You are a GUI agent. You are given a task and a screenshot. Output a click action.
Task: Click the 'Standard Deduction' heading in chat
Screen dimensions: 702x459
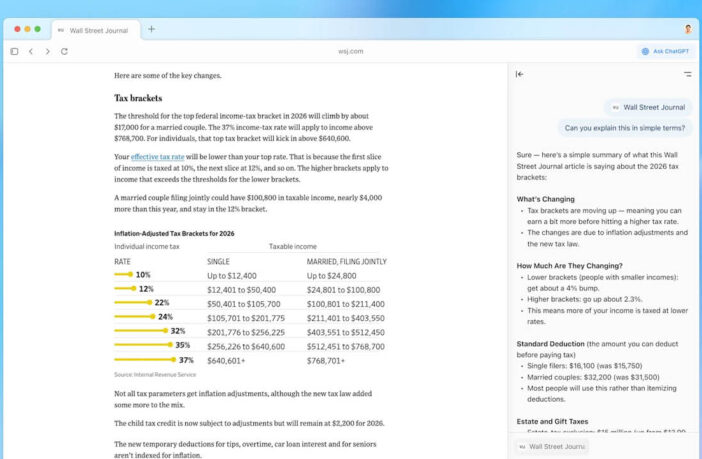(x=551, y=344)
